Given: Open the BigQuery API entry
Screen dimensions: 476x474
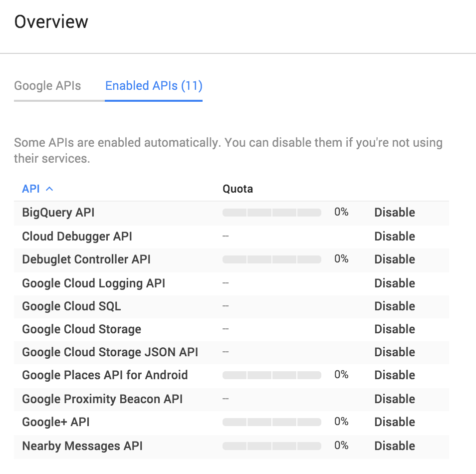Looking at the screenshot, I should (x=58, y=213).
